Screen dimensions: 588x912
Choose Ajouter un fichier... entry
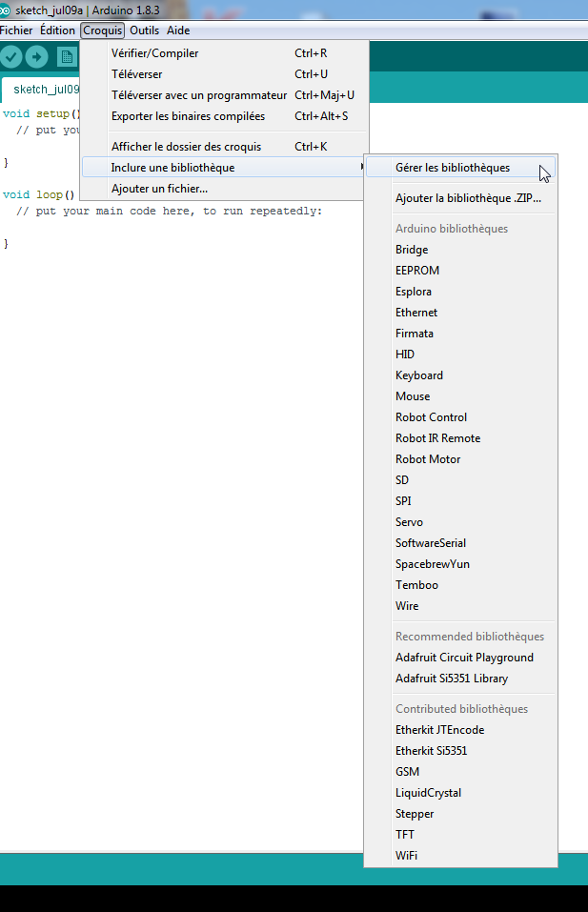pyautogui.click(x=225, y=189)
